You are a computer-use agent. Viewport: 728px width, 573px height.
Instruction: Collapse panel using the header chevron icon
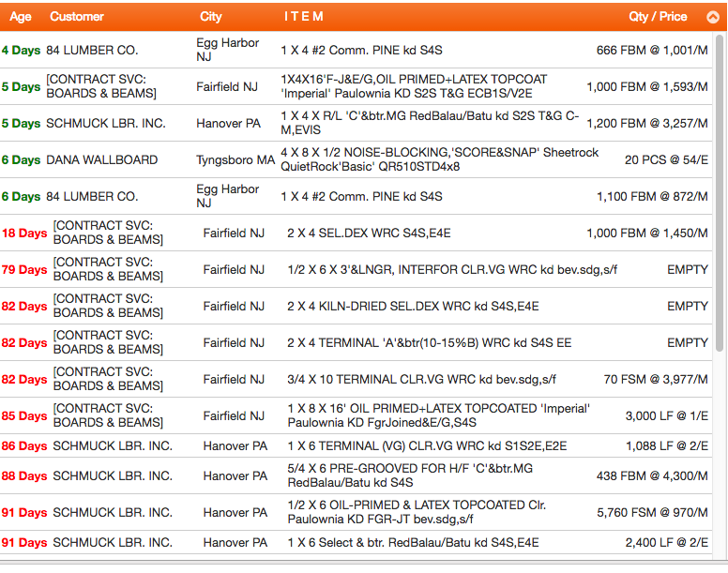[713, 17]
